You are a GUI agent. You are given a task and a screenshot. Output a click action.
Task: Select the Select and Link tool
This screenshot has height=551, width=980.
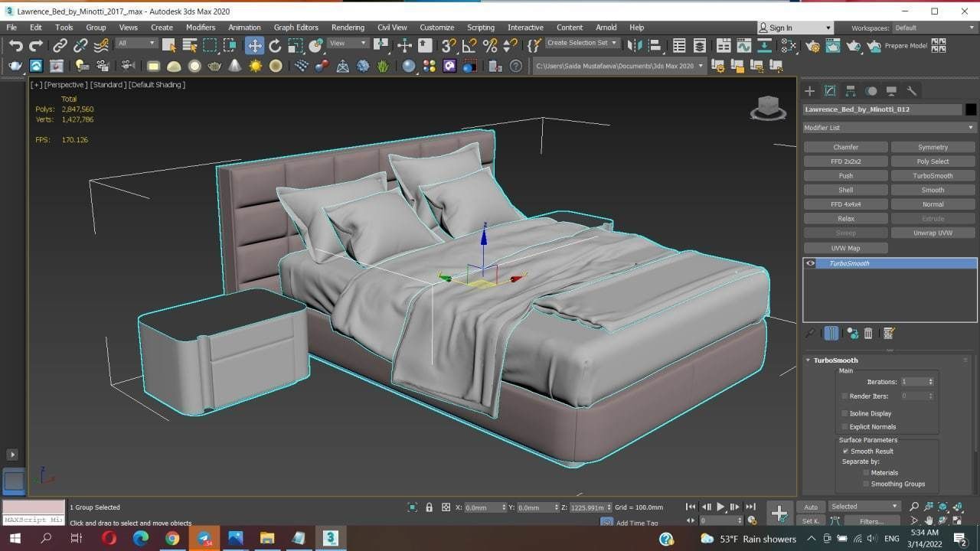(60, 46)
